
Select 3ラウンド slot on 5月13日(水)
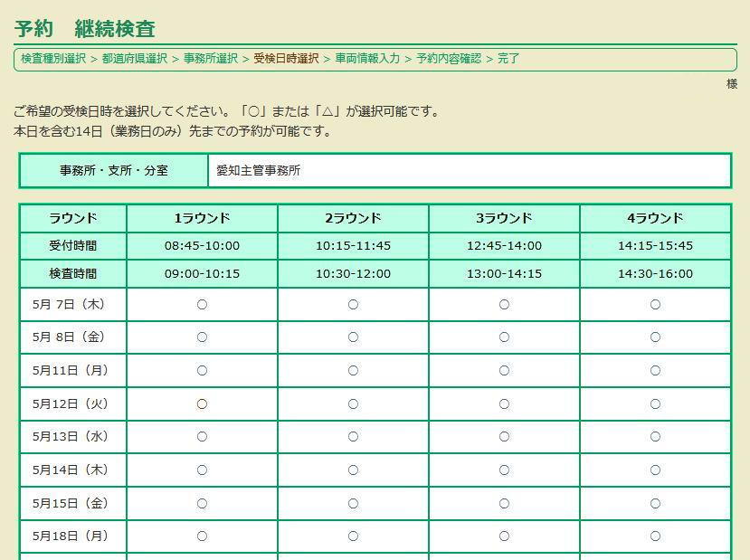coord(504,437)
